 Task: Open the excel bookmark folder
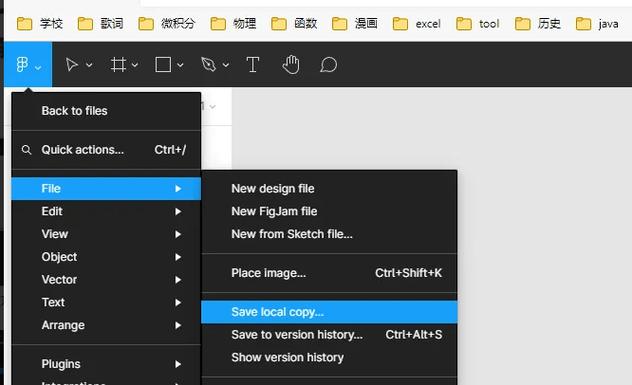coord(417,24)
